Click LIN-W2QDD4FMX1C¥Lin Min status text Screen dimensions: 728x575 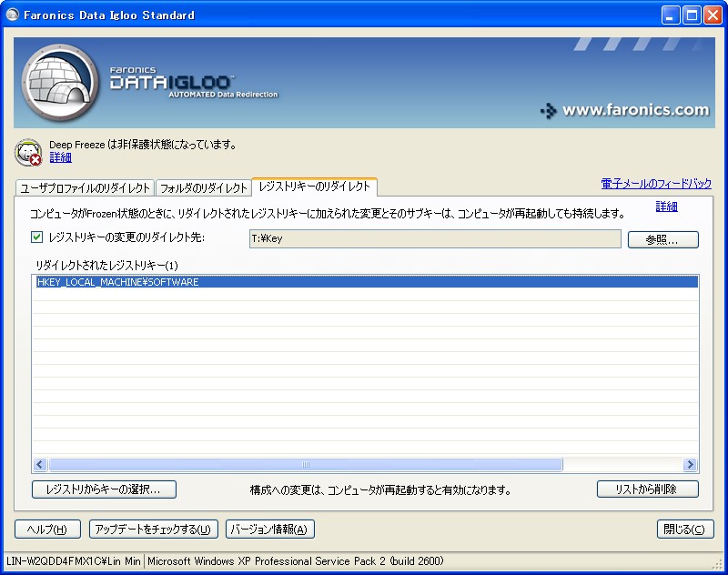(74, 561)
